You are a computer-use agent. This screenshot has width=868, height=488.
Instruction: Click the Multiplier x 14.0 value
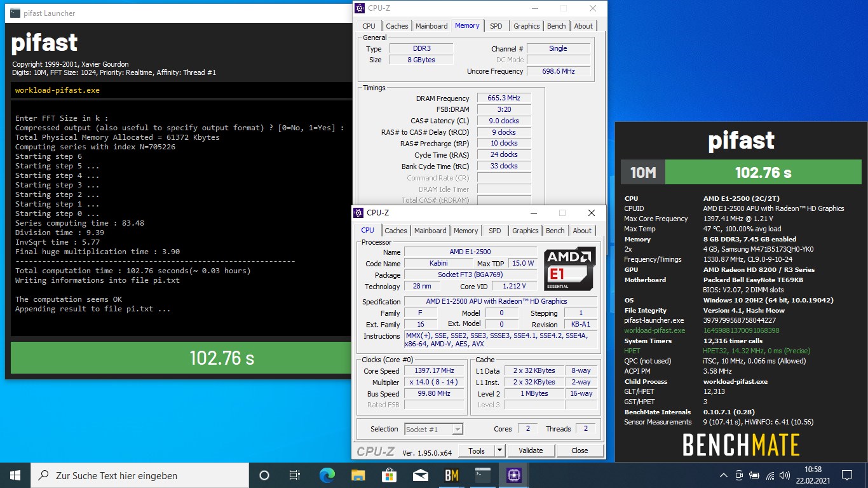click(435, 383)
